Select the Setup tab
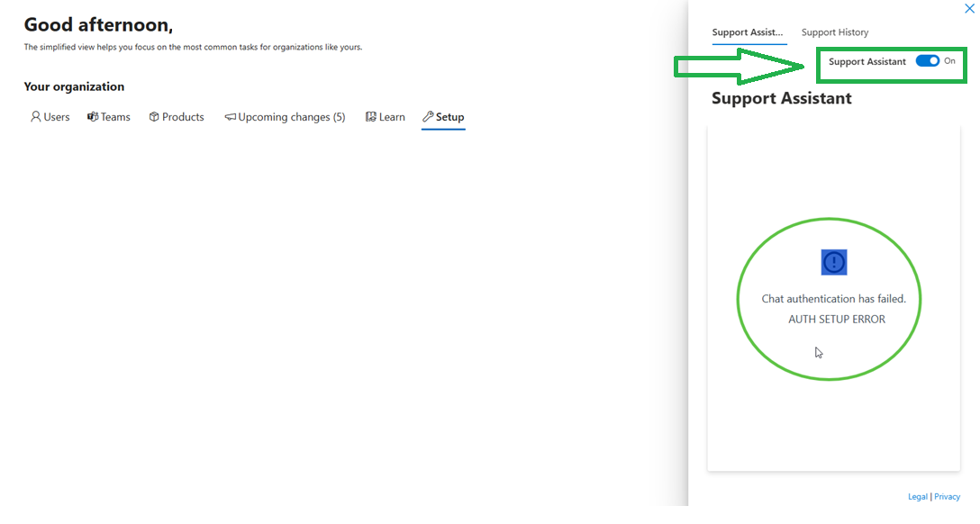The width and height of the screenshot is (980, 524). [443, 117]
